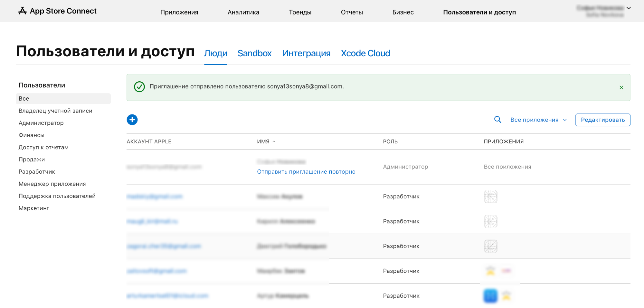The height and width of the screenshot is (308, 644).
Task: Filter users by Маркетинг
Action: (34, 209)
